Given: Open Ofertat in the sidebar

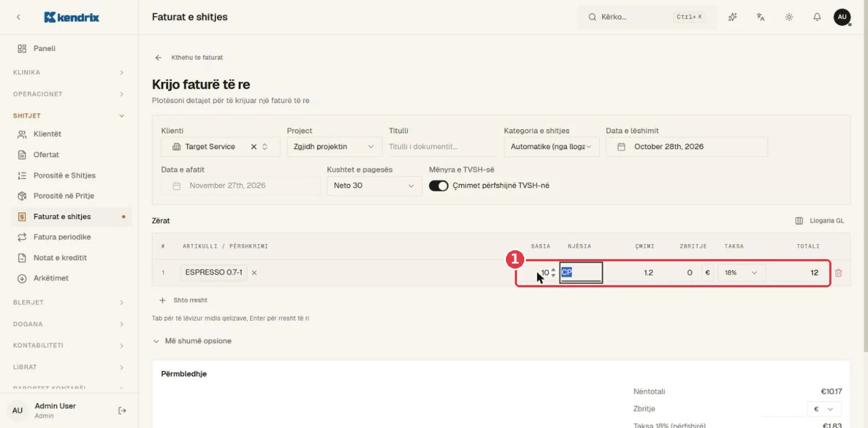Looking at the screenshot, I should pos(71,154).
